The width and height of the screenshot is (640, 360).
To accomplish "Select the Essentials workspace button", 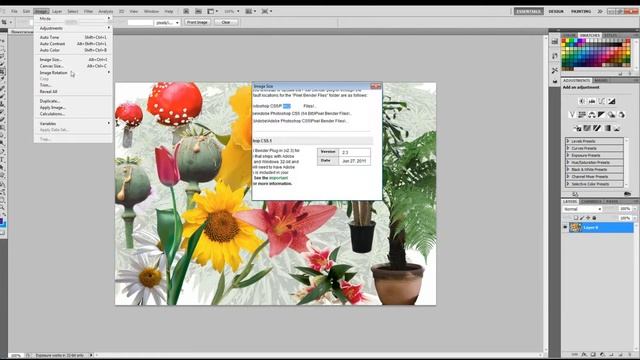I will (529, 11).
